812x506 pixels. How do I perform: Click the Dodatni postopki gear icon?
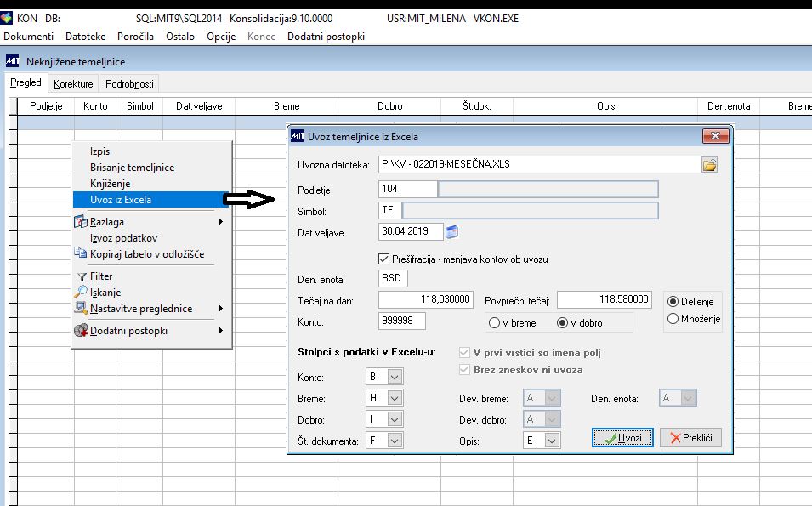[x=81, y=331]
